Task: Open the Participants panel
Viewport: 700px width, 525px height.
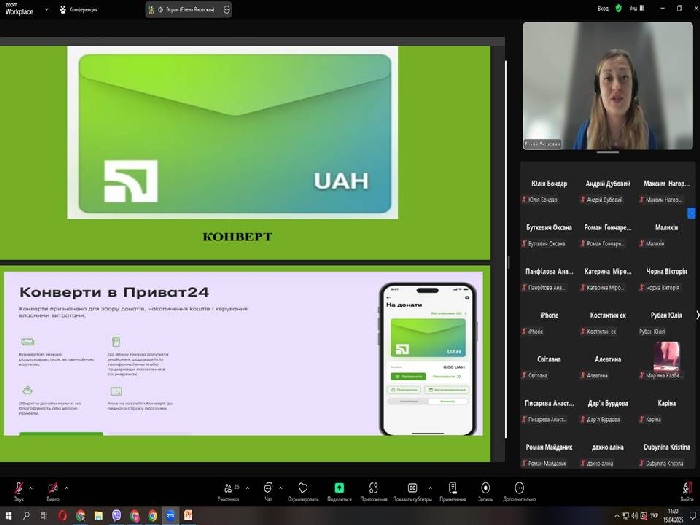Action: pos(230,488)
